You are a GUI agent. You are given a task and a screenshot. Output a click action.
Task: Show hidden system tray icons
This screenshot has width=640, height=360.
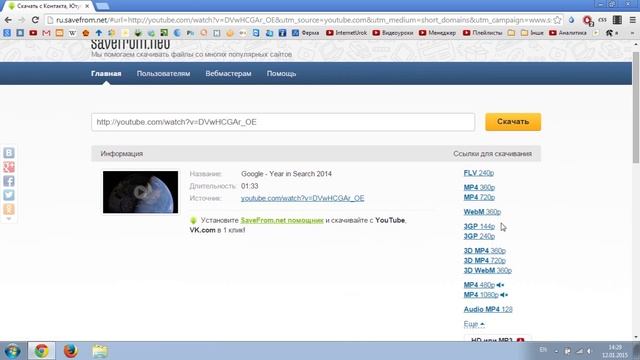pos(556,351)
